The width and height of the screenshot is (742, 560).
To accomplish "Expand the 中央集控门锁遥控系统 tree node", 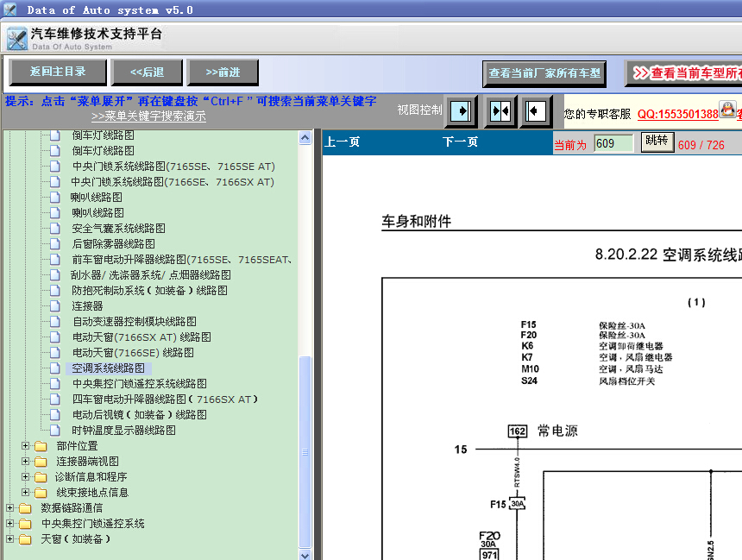I will [9, 524].
